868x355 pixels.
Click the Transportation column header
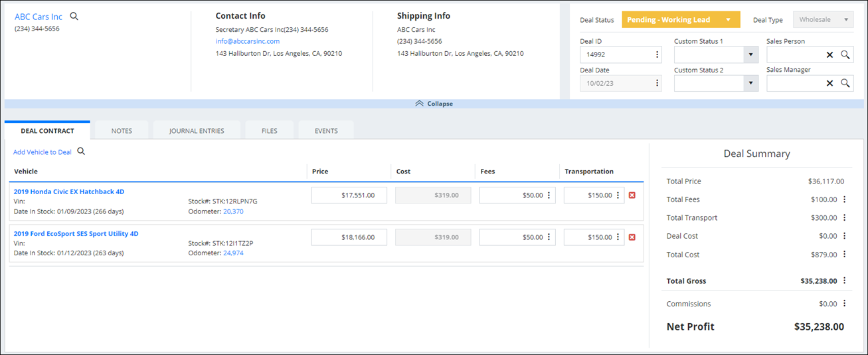pos(589,172)
